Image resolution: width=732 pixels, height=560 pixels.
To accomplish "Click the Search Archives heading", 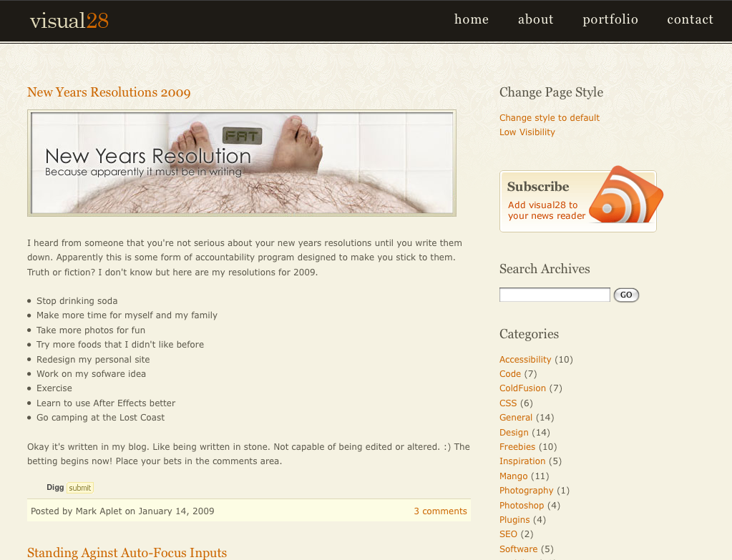I will click(x=545, y=269).
